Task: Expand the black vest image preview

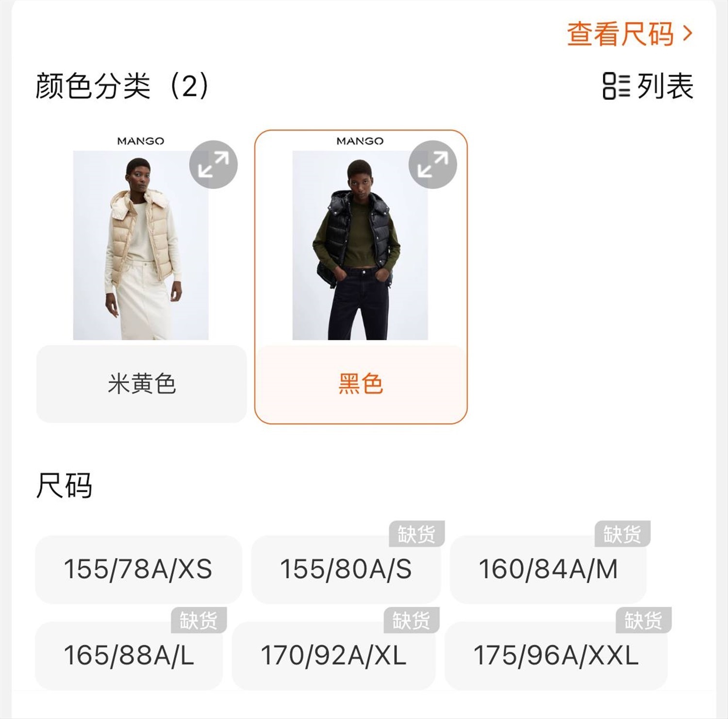Action: tap(433, 165)
